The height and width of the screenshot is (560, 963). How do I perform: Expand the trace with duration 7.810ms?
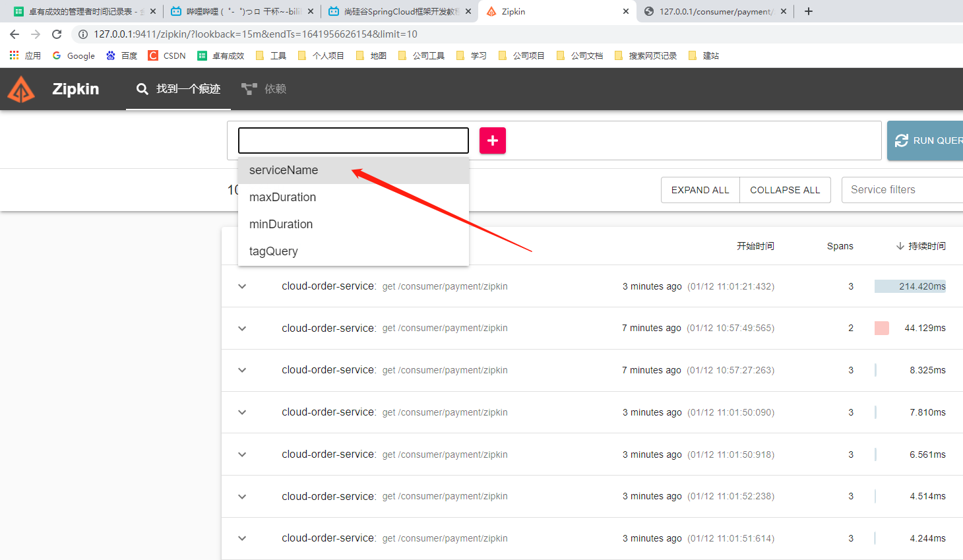coord(242,412)
